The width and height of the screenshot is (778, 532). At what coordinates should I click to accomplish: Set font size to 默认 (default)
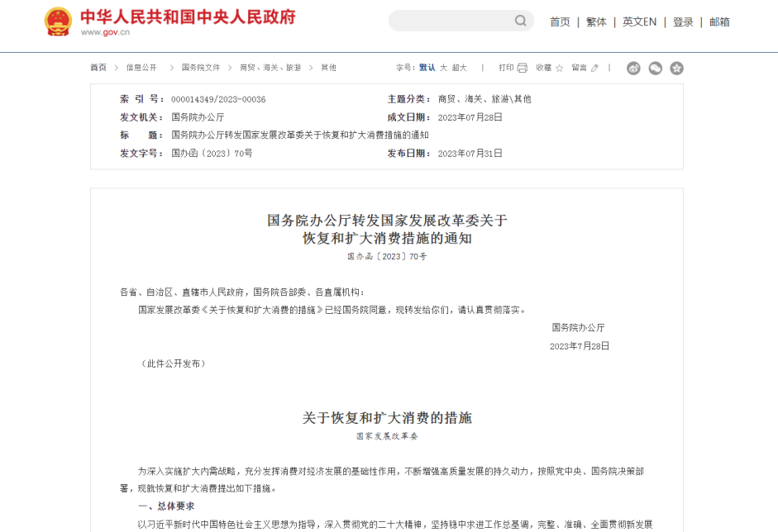(427, 68)
